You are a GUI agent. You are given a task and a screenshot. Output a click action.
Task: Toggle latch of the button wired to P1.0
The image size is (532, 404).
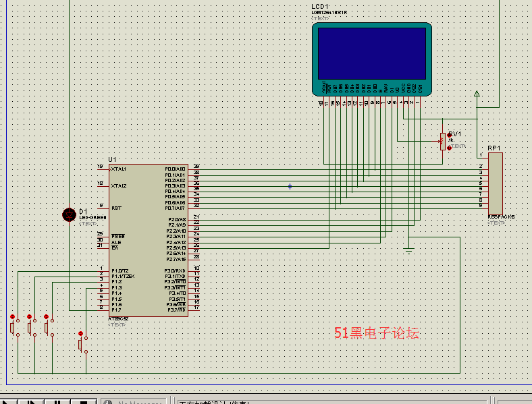click(x=13, y=316)
